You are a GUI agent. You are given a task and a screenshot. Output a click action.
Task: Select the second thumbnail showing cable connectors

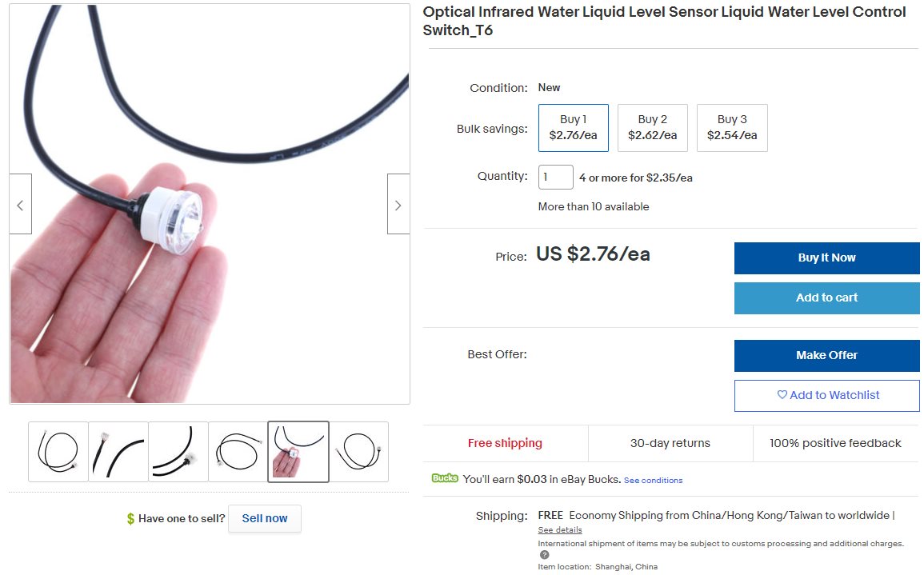tap(118, 452)
